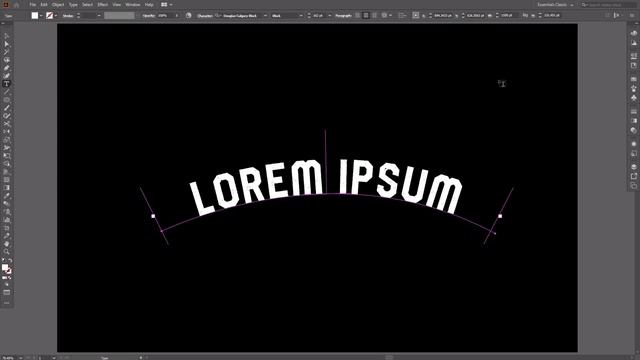Click the Opacity panel link
Viewport: 640px width, 360px height.
point(149,16)
